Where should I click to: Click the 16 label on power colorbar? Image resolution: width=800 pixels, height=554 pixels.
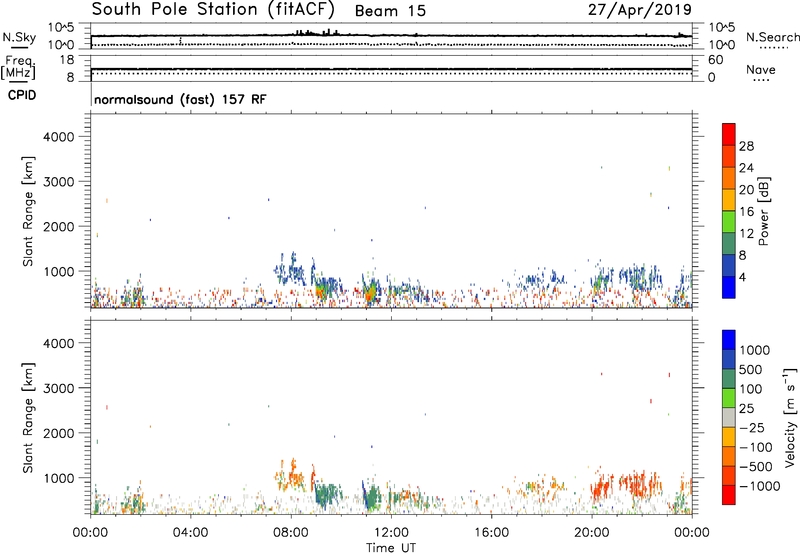click(x=746, y=212)
